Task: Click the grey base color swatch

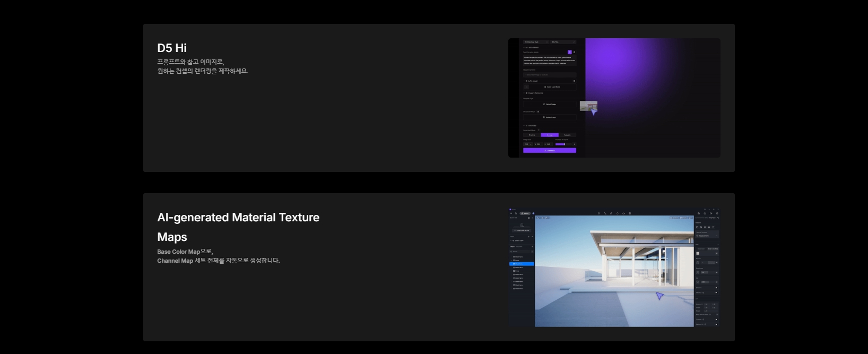Action: (x=698, y=253)
